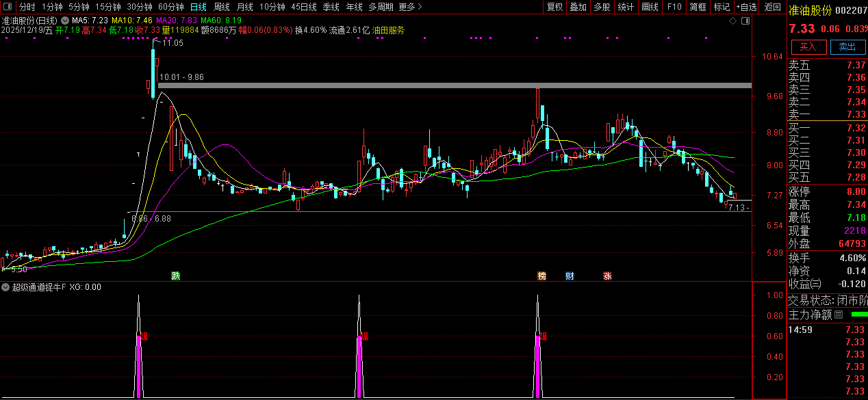Viewport: 868px width, 400px height.
Task: Click the 卖一 7.33 ask row
Action: [x=827, y=114]
